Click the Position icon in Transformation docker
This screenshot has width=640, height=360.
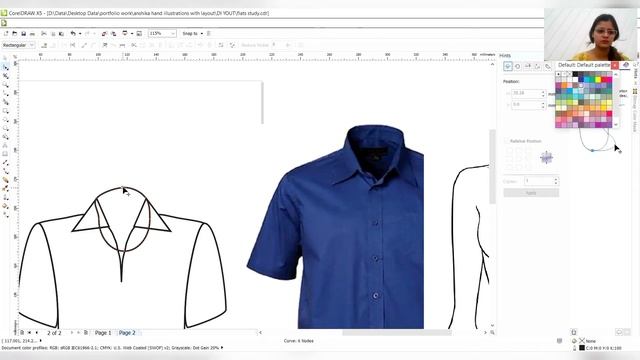pyautogui.click(x=508, y=66)
